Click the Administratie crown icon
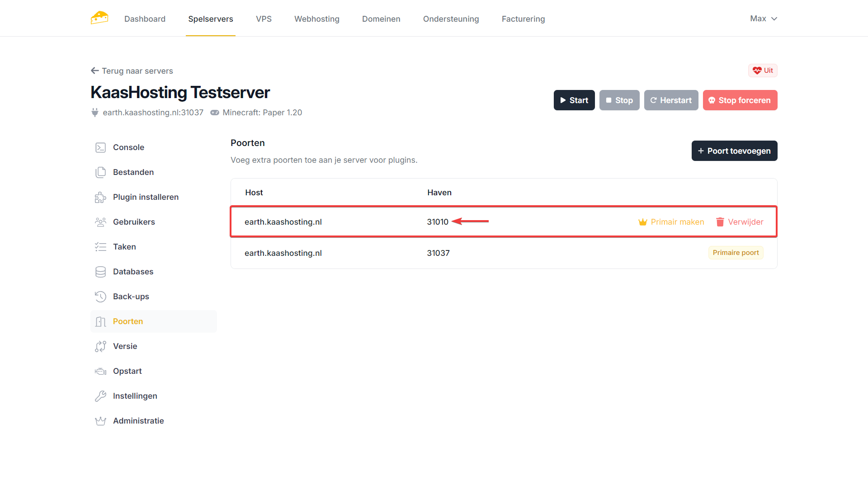This screenshot has height=490, width=868. point(100,421)
